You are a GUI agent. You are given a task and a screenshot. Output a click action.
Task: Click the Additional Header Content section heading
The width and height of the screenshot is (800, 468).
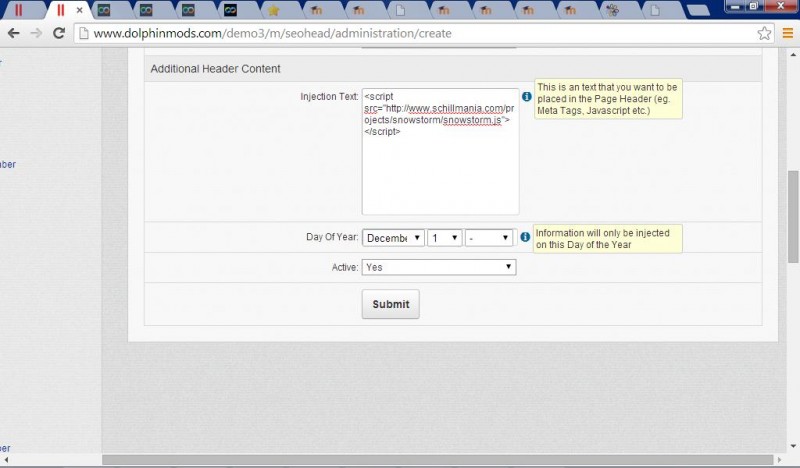(x=215, y=69)
